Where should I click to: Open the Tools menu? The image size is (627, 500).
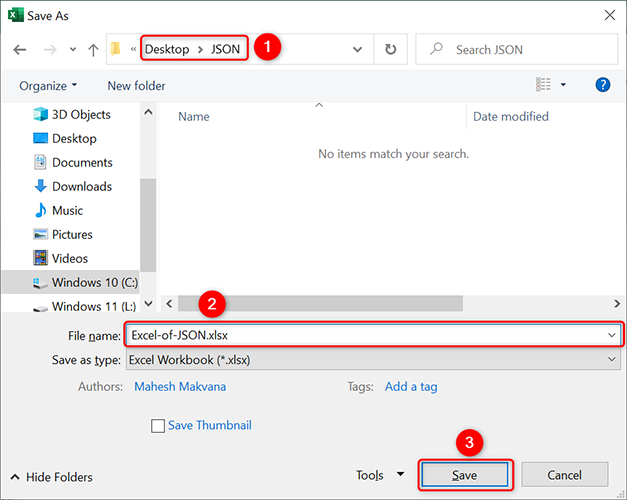pyautogui.click(x=380, y=475)
